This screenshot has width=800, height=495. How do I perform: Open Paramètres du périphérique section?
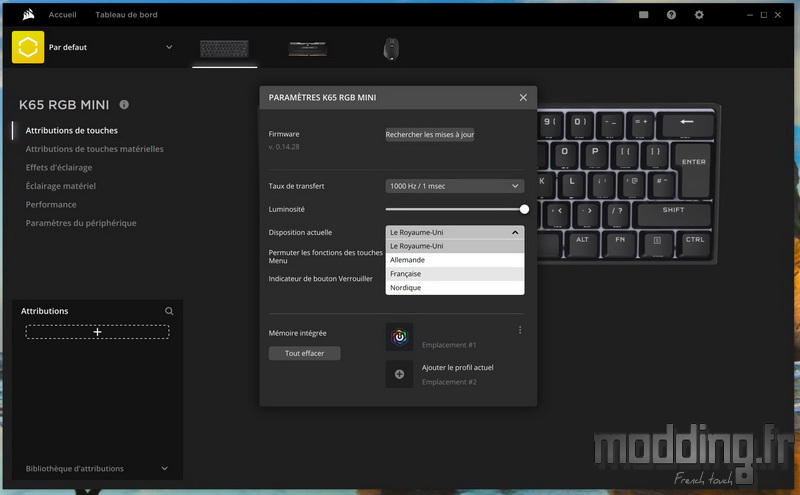click(x=81, y=223)
